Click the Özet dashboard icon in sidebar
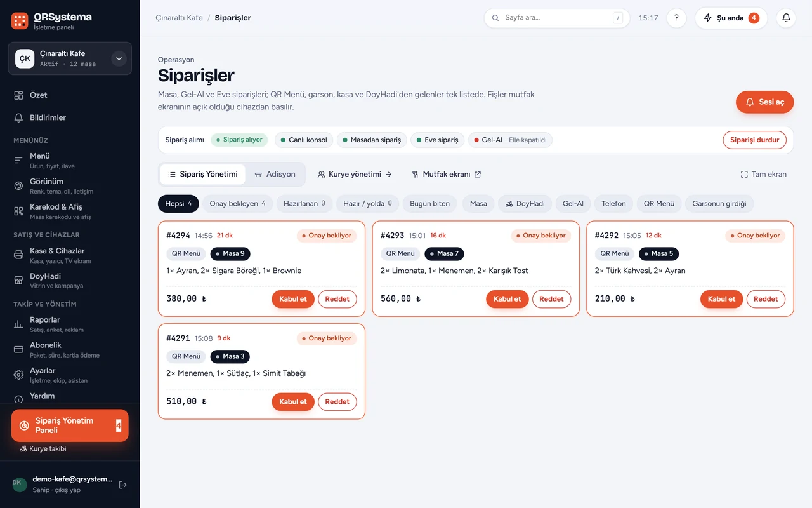 click(x=18, y=95)
